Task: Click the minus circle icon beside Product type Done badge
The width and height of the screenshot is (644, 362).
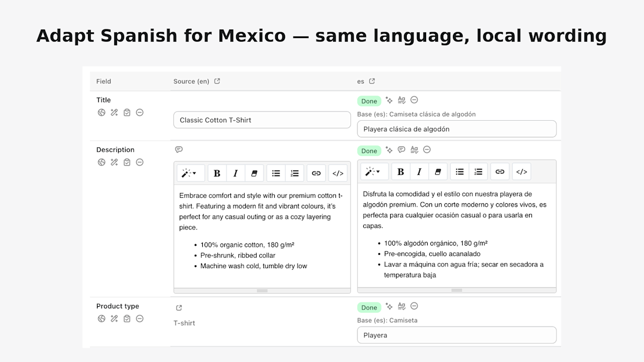Action: 414,306
